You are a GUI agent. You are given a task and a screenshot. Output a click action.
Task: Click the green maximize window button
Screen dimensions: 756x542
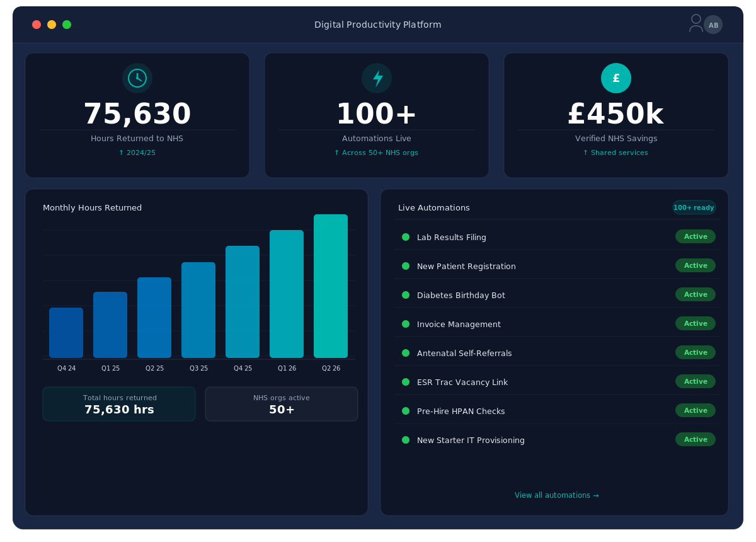(67, 25)
